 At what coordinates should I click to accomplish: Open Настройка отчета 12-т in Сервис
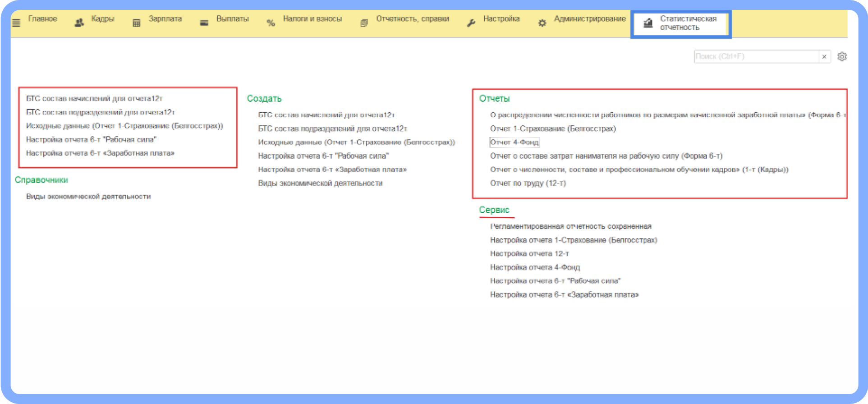click(x=529, y=254)
